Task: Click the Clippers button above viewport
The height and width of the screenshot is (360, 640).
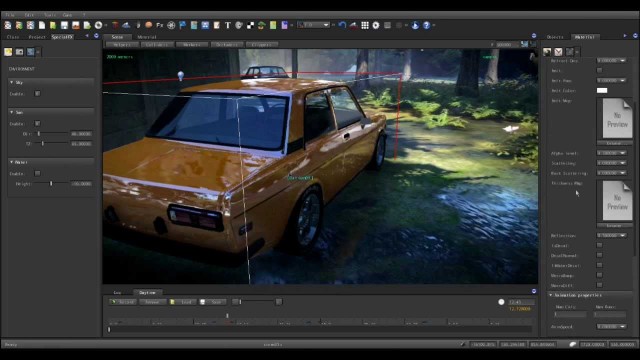Action: click(262, 44)
